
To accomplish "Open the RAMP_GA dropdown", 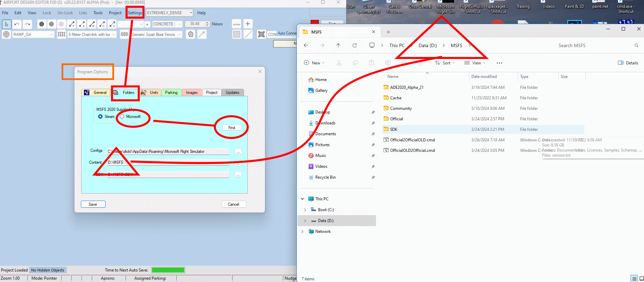I will [51, 34].
